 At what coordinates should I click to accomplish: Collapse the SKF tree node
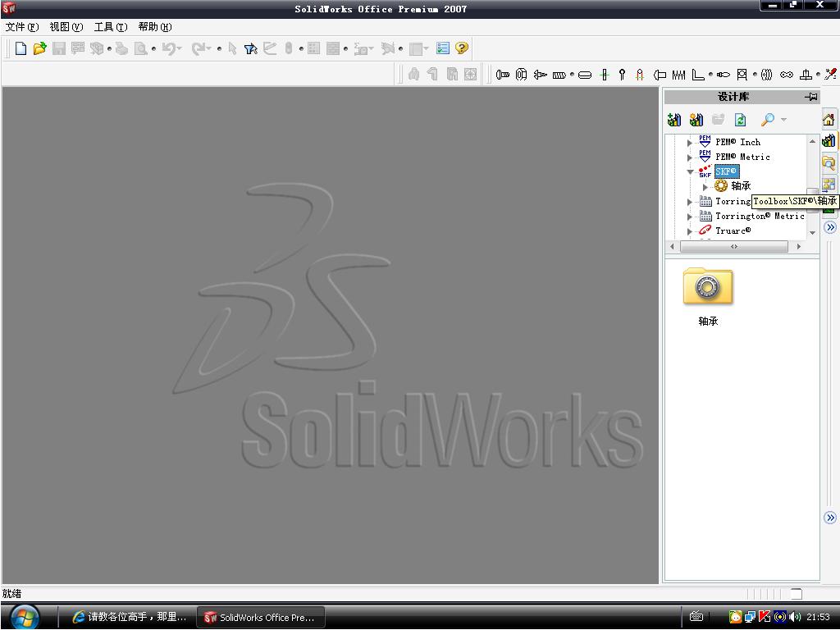point(690,172)
